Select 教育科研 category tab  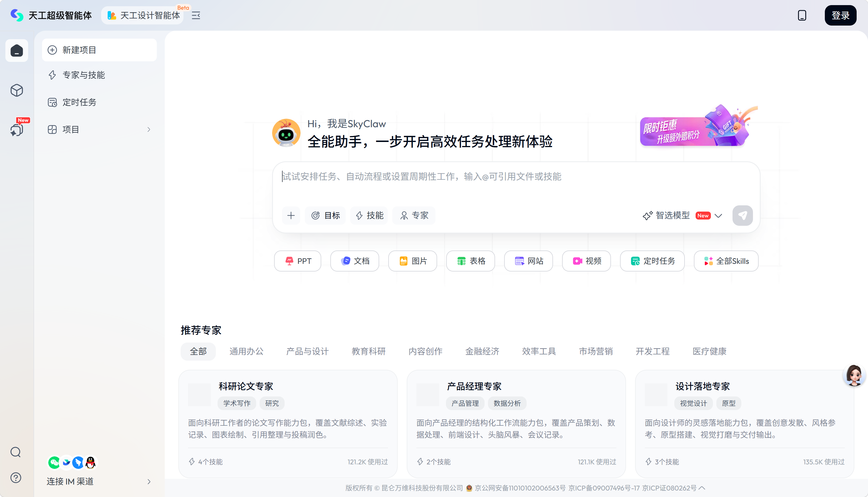369,351
